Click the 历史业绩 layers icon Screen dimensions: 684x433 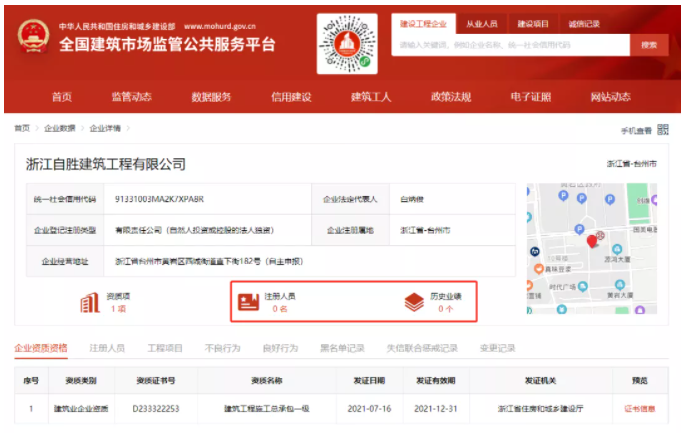tap(414, 302)
